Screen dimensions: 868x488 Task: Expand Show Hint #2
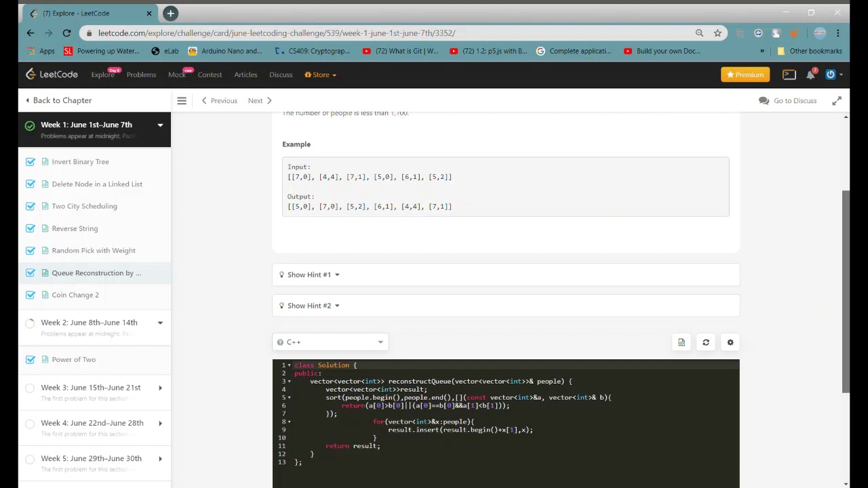506,306
